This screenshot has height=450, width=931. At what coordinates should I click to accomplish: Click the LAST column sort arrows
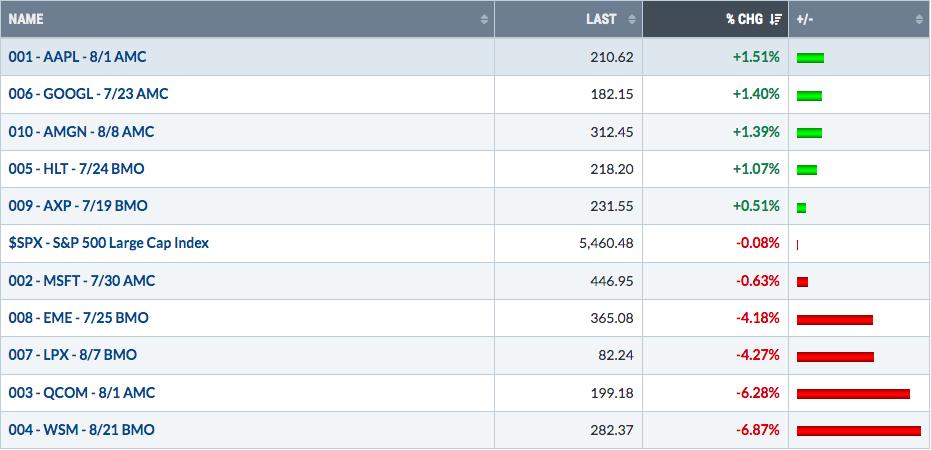(631, 20)
